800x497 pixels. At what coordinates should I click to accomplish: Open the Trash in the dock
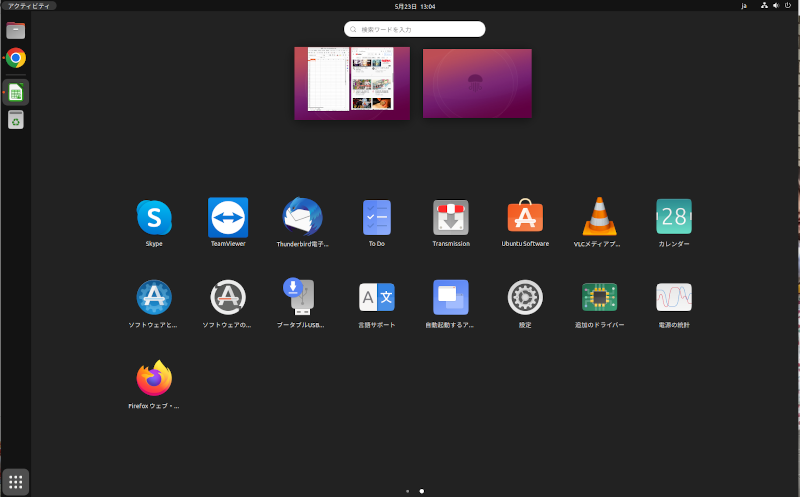click(16, 120)
